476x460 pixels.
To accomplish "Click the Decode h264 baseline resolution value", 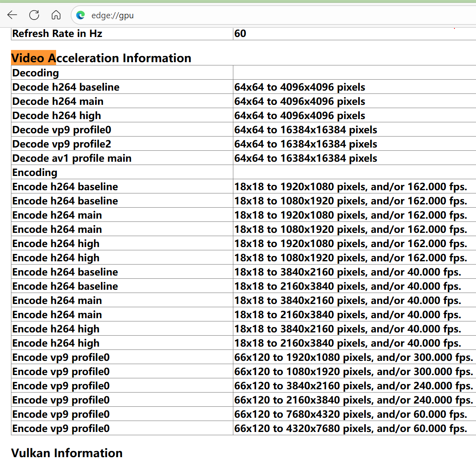I will 299,87.
